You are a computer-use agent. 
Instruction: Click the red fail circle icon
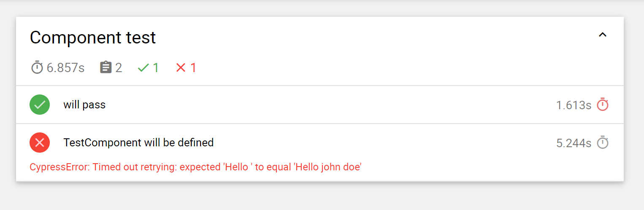click(x=40, y=143)
